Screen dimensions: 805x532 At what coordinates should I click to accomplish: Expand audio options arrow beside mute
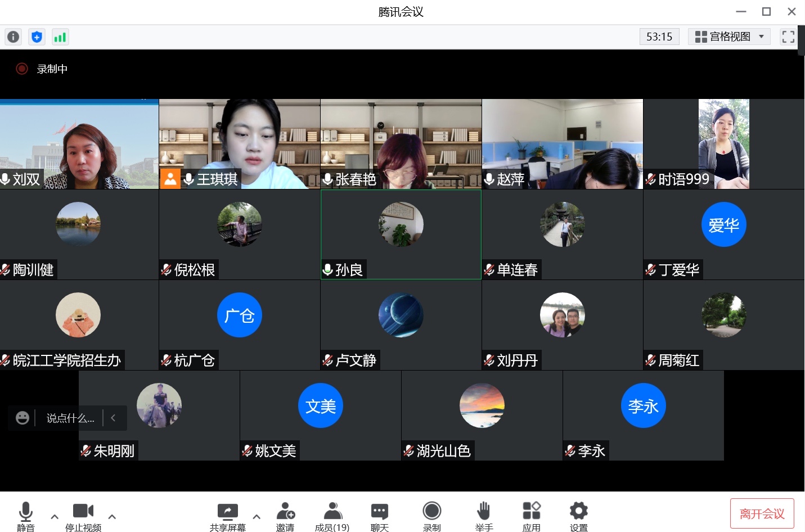[55, 516]
